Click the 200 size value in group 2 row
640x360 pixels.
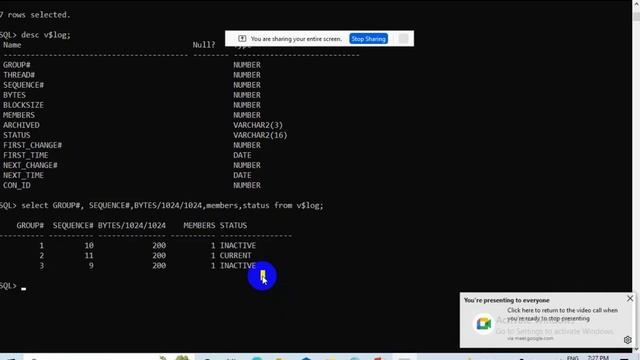tap(159, 256)
